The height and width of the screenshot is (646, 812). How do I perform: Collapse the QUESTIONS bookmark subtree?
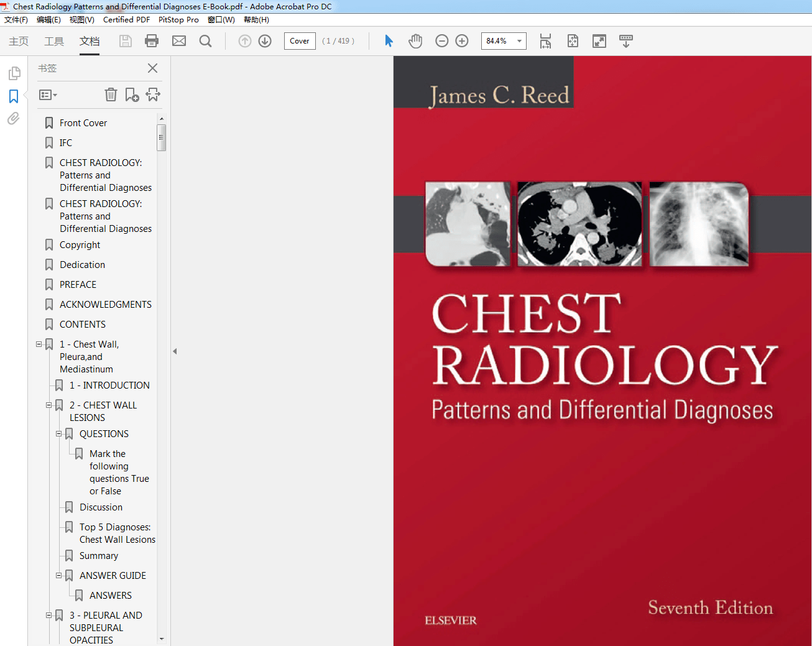pyautogui.click(x=58, y=433)
